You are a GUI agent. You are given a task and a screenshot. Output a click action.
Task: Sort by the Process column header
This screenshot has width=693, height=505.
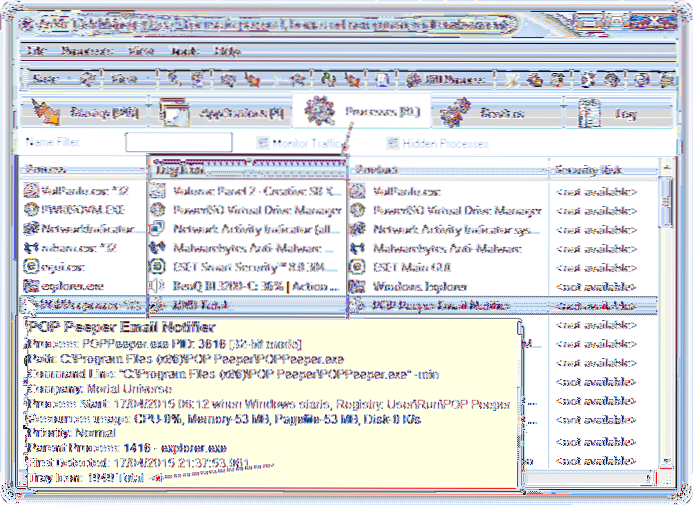pos(83,169)
